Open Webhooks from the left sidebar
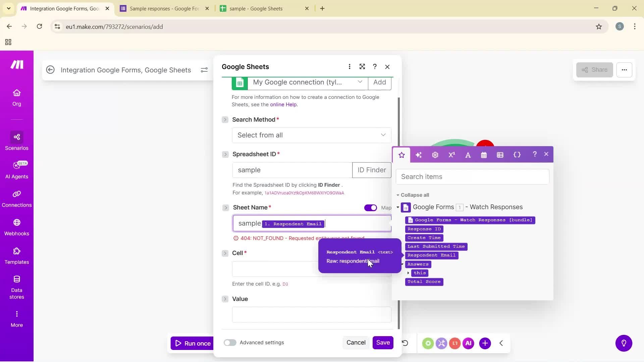Image resolution: width=644 pixels, height=362 pixels. 17,227
